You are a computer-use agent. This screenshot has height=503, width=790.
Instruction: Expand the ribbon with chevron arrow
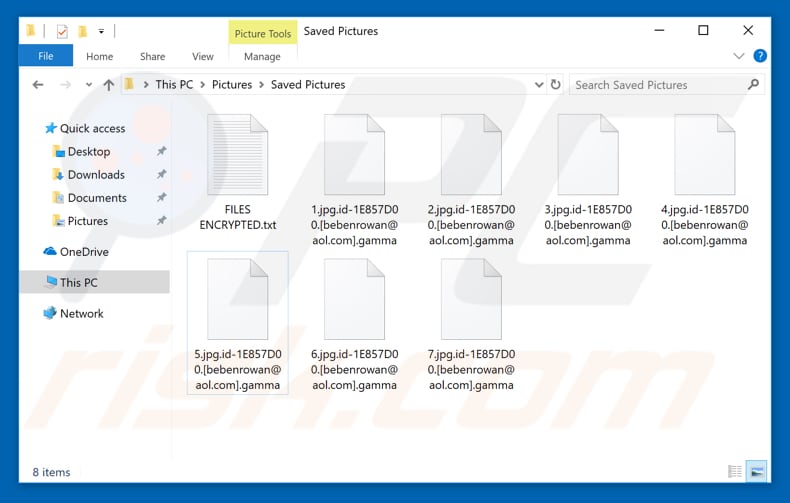coord(739,57)
